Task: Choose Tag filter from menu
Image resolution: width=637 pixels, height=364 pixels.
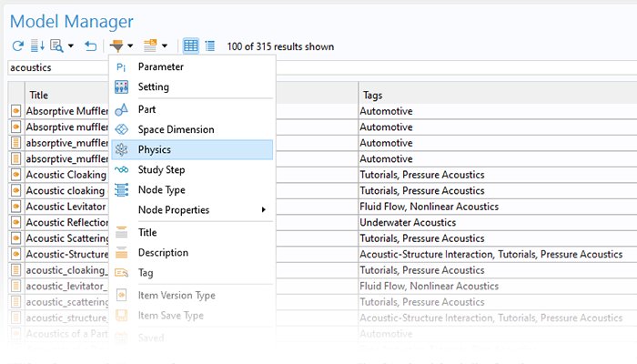Action: (192, 273)
